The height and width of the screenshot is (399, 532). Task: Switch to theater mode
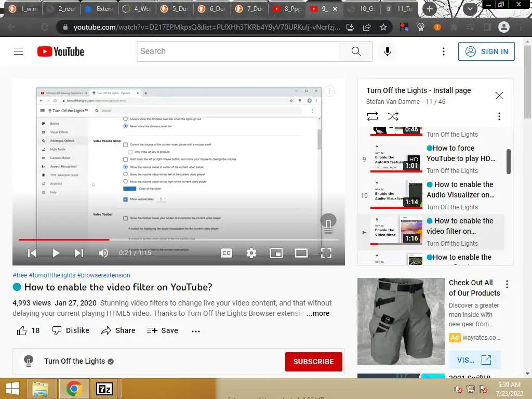[x=301, y=253]
